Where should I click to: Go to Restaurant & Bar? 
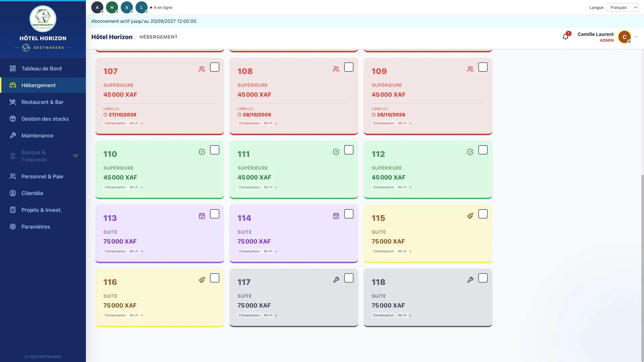click(43, 102)
